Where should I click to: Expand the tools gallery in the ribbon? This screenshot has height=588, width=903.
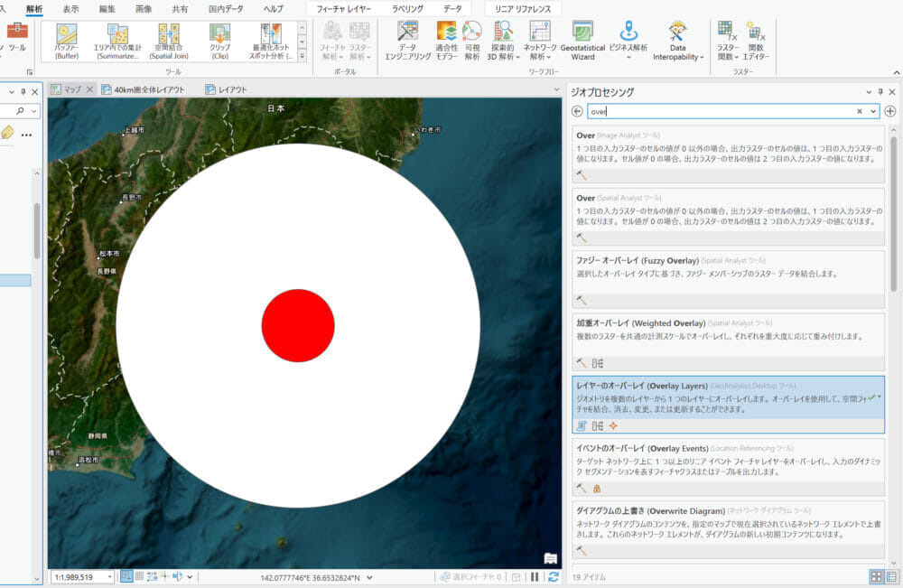point(303,56)
